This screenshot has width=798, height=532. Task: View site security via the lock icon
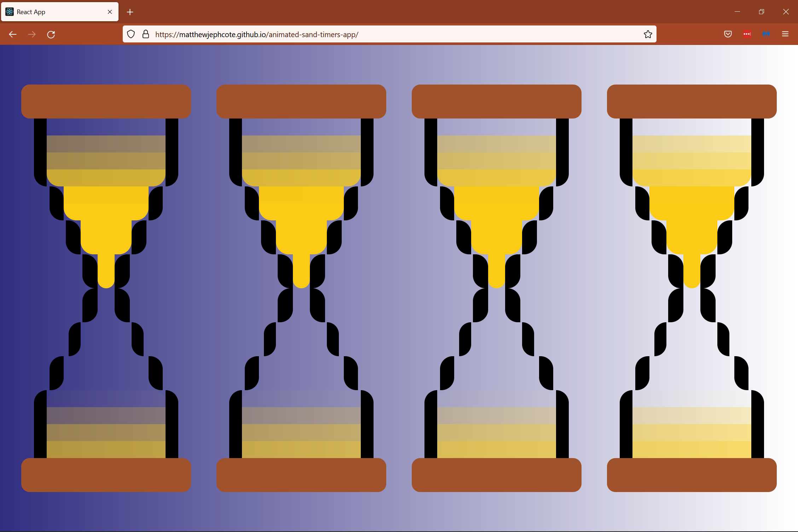146,34
